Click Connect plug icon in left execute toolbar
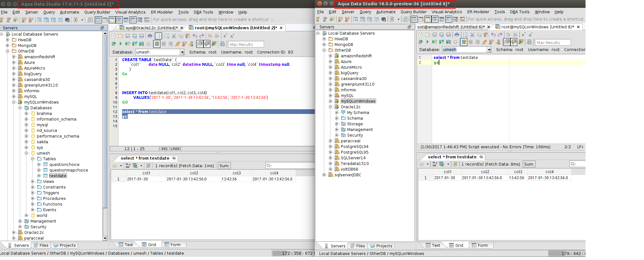The width and height of the screenshot is (644, 260). (x=178, y=44)
